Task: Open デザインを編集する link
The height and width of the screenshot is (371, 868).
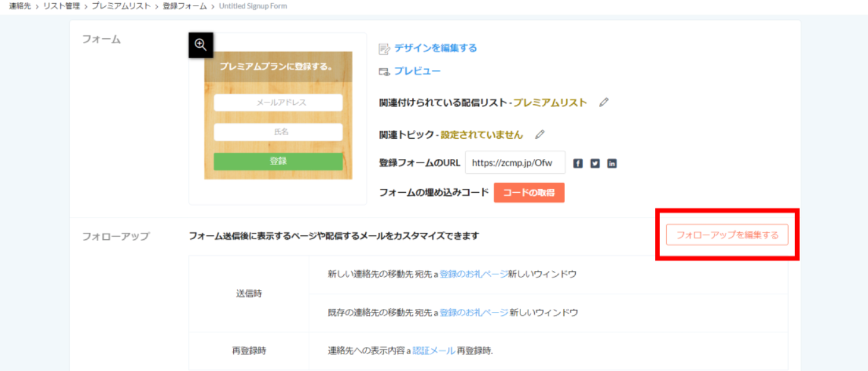Action: (x=436, y=48)
